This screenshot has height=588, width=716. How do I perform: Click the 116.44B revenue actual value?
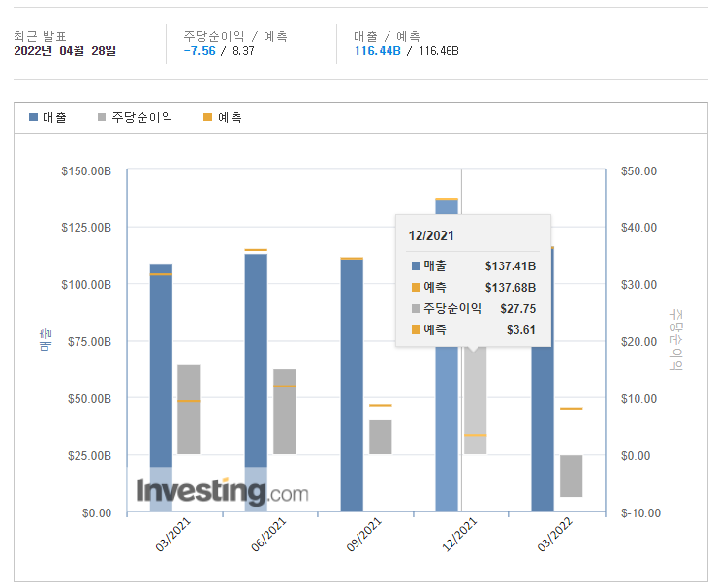(x=377, y=50)
